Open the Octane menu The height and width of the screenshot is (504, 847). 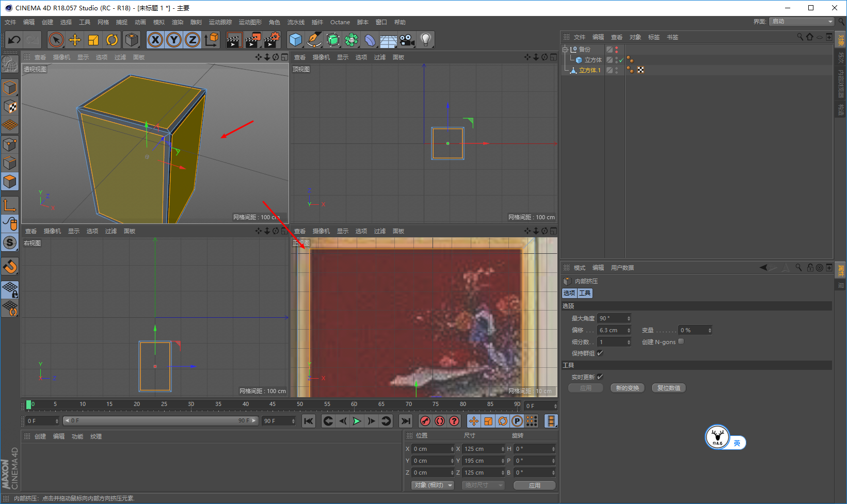pos(340,22)
